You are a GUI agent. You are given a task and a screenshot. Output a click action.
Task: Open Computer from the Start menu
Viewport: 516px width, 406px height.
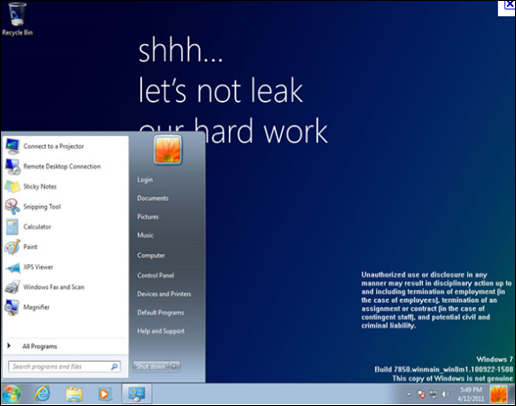151,255
